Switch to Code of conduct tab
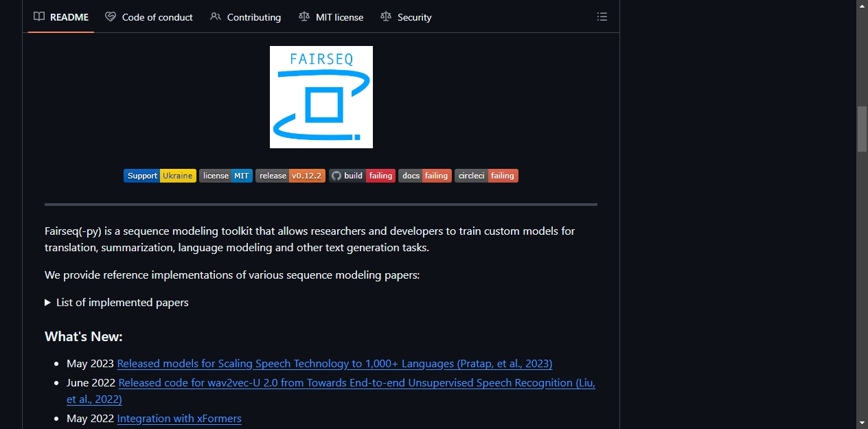This screenshot has width=868, height=429. coord(149,17)
